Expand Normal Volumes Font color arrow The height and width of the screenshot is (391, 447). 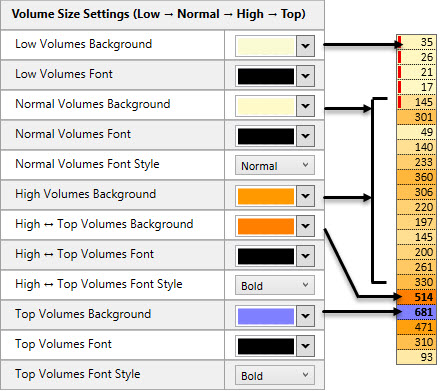[305, 136]
